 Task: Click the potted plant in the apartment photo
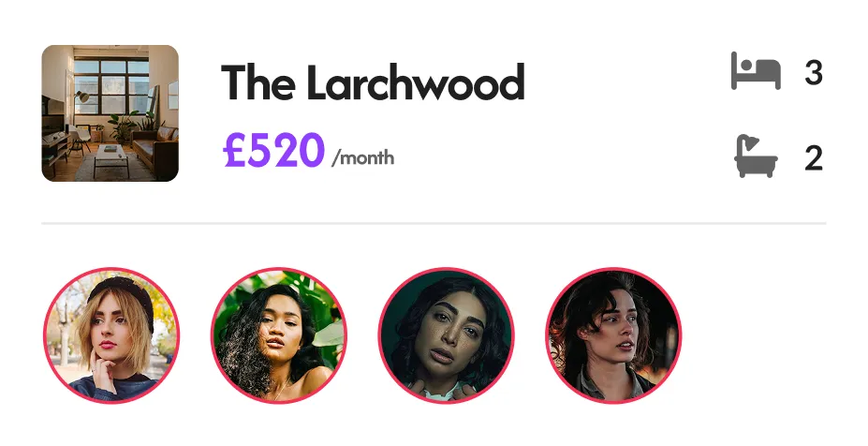(123, 126)
